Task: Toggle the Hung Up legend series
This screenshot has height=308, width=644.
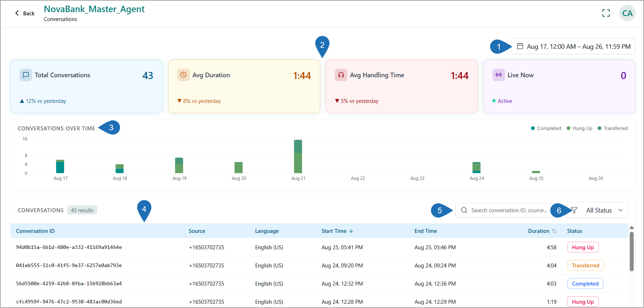Action: (580, 128)
